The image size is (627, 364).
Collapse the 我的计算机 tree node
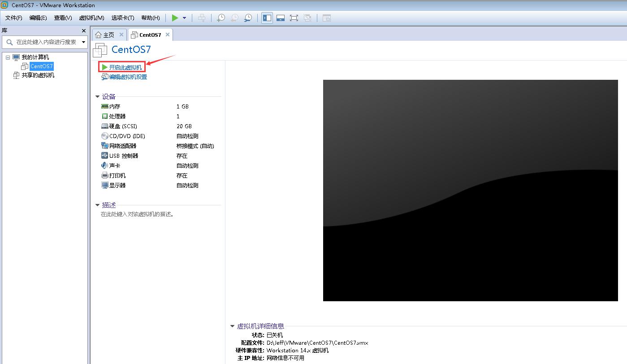[8, 57]
